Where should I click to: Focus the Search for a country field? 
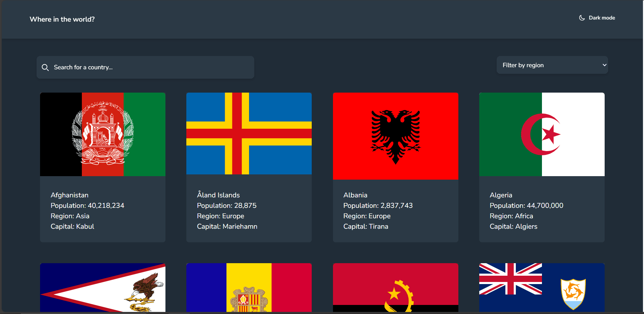click(x=145, y=67)
